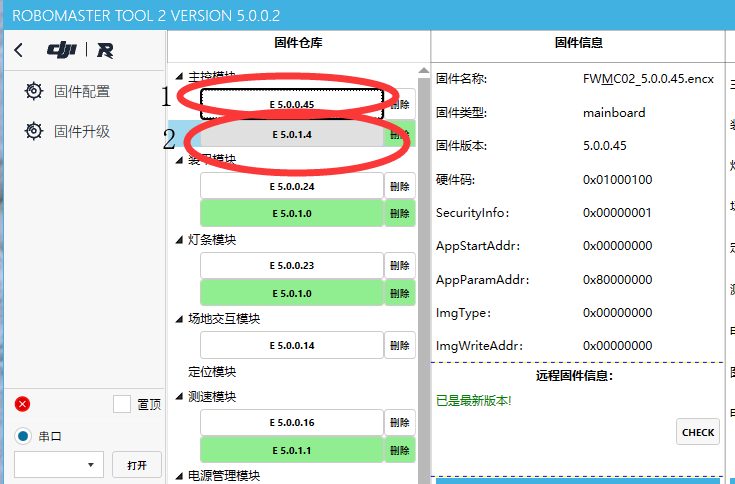Click the red X connection status icon
The image size is (735, 484).
[x=22, y=404]
